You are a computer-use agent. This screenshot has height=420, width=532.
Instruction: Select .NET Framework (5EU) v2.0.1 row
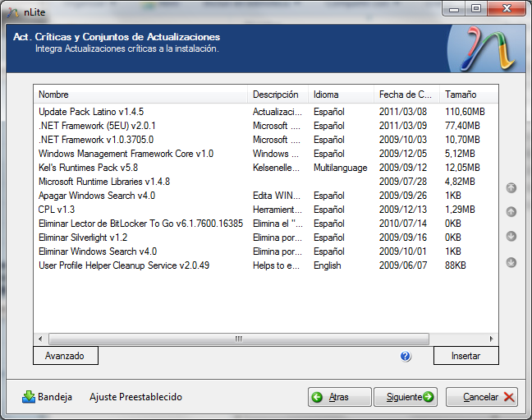[x=266, y=126]
